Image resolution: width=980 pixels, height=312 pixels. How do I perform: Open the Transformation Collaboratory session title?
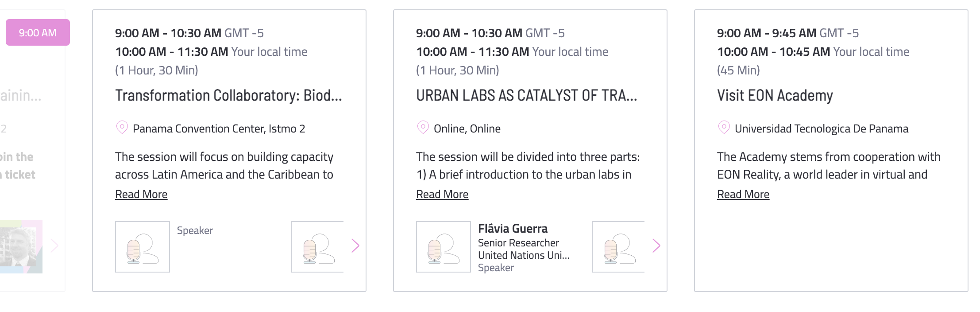228,95
